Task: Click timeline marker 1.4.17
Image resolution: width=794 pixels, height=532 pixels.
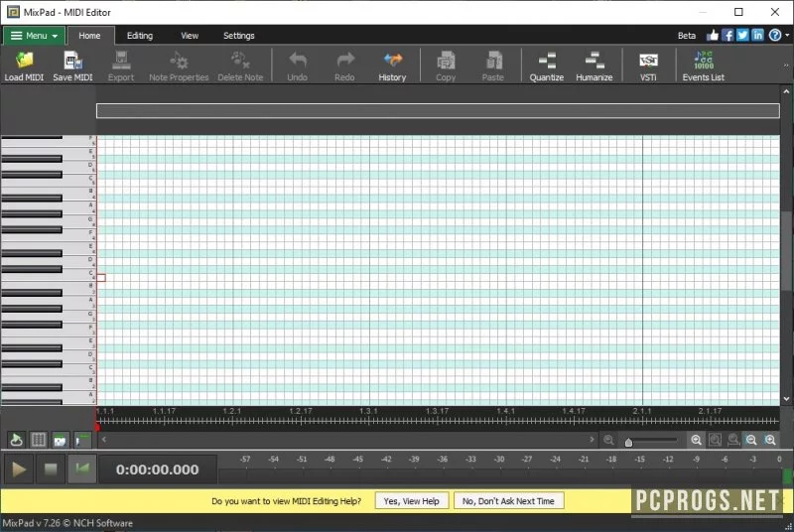Action: 574,411
